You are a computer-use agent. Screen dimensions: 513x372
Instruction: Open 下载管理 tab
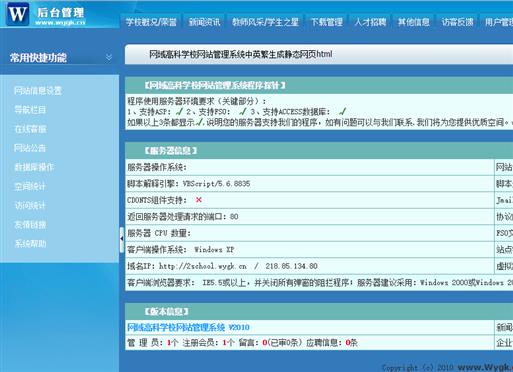click(x=327, y=22)
